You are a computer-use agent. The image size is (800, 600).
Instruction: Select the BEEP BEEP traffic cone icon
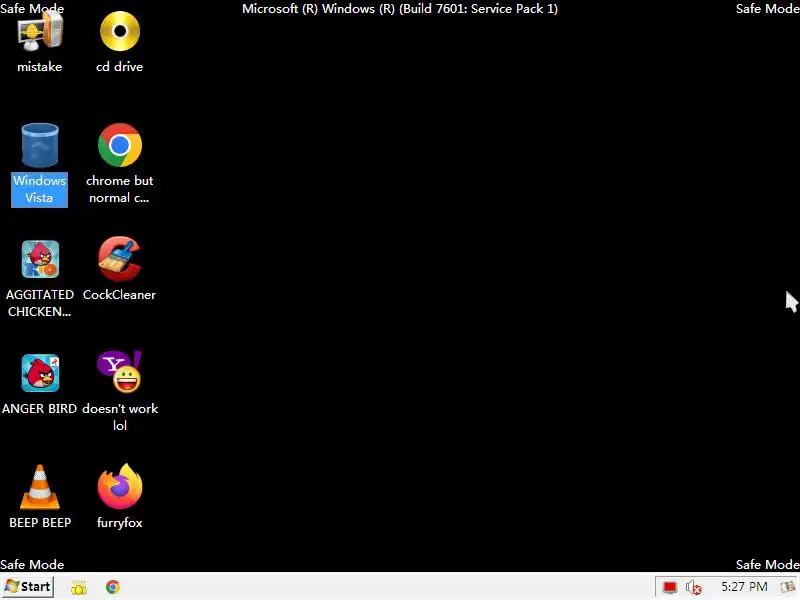coord(40,487)
